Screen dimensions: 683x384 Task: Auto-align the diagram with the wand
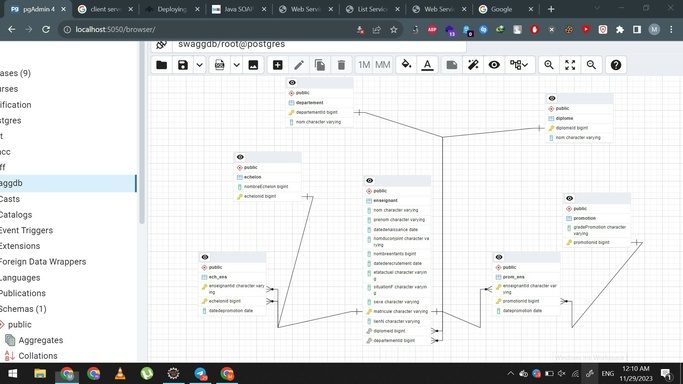tap(473, 65)
